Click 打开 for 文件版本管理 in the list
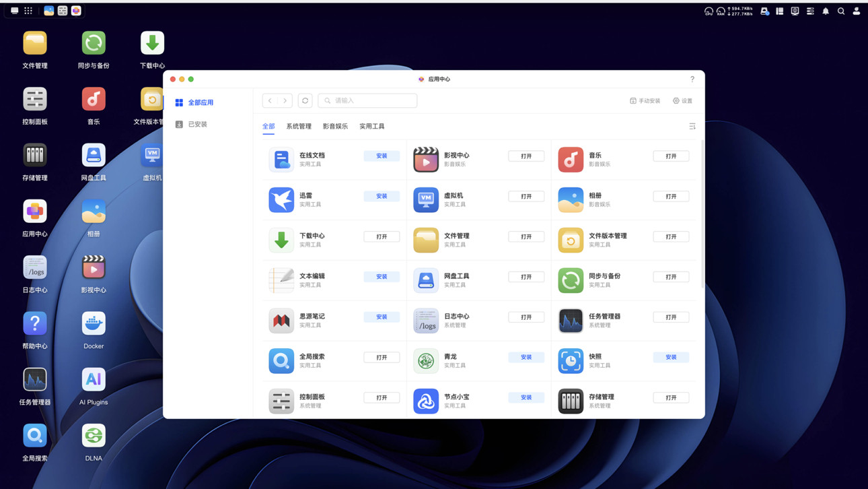This screenshot has width=868, height=489. click(x=671, y=237)
